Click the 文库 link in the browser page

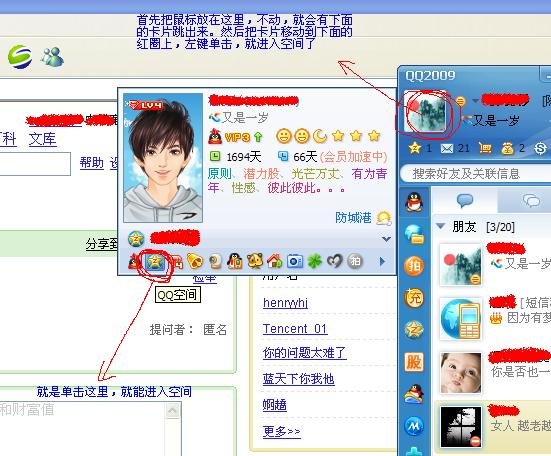(x=43, y=139)
